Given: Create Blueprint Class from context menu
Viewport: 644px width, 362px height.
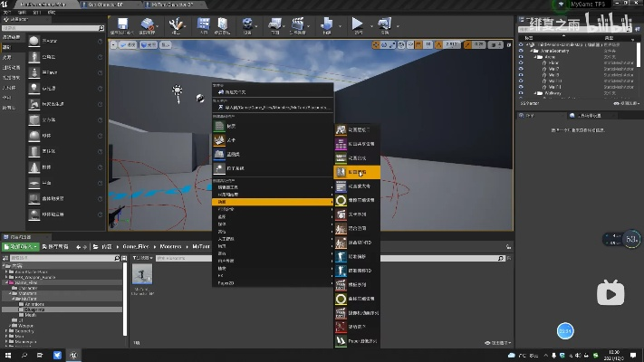Looking at the screenshot, I should pyautogui.click(x=273, y=155).
